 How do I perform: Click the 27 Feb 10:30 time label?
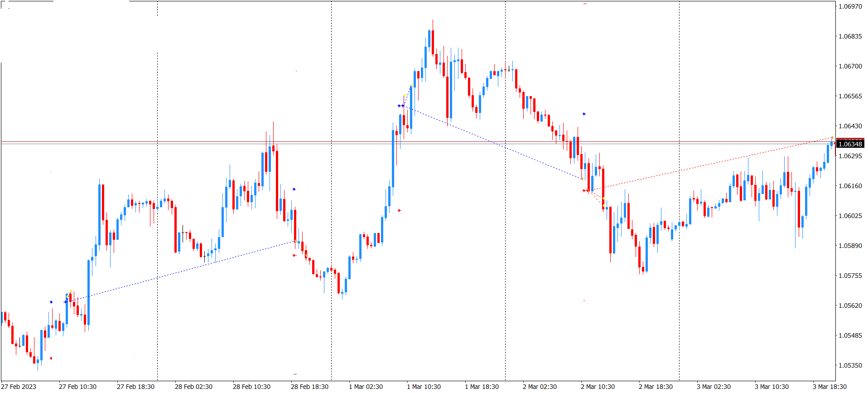(x=77, y=387)
